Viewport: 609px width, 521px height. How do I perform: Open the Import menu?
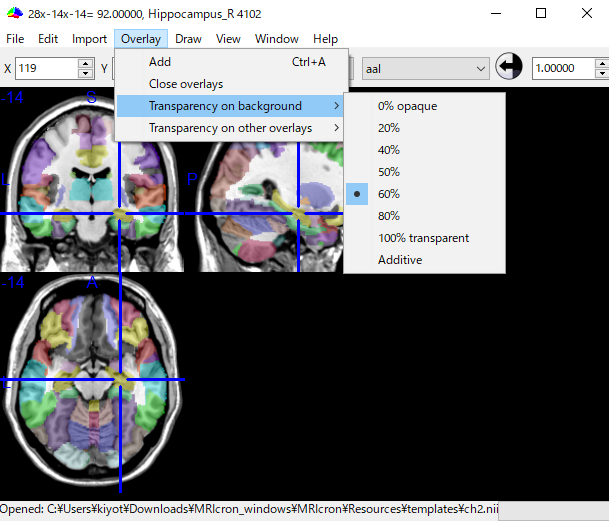[x=89, y=39]
